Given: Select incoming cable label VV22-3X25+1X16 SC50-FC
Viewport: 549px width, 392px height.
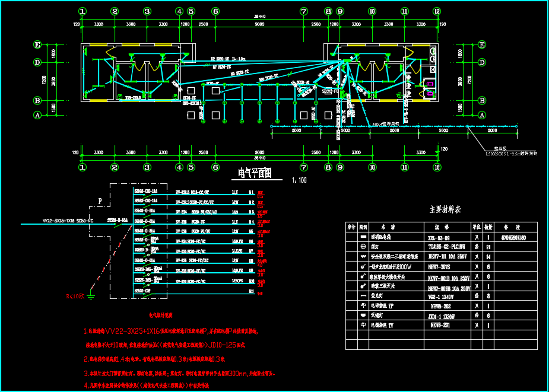Looking at the screenshot, I should click(68, 221).
